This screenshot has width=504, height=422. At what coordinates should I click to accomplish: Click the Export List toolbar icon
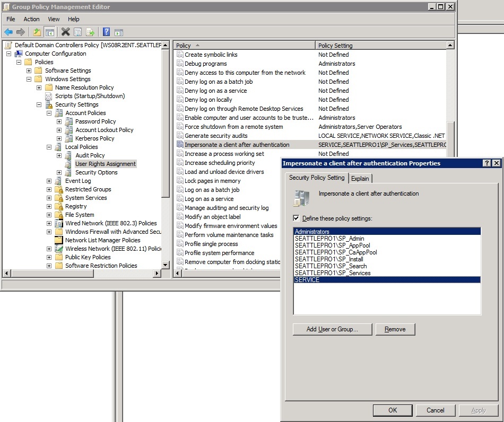pos(91,32)
